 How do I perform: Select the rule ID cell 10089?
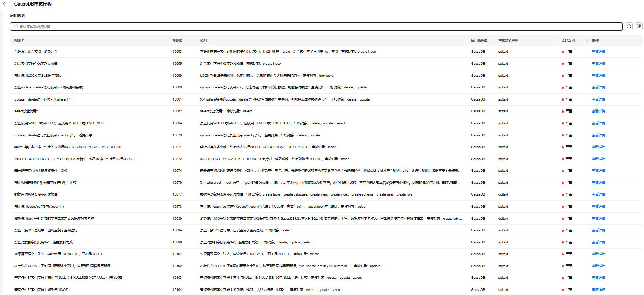tap(177, 219)
